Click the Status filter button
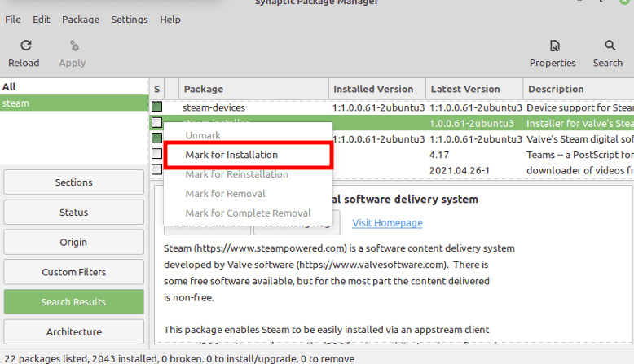 (x=73, y=212)
